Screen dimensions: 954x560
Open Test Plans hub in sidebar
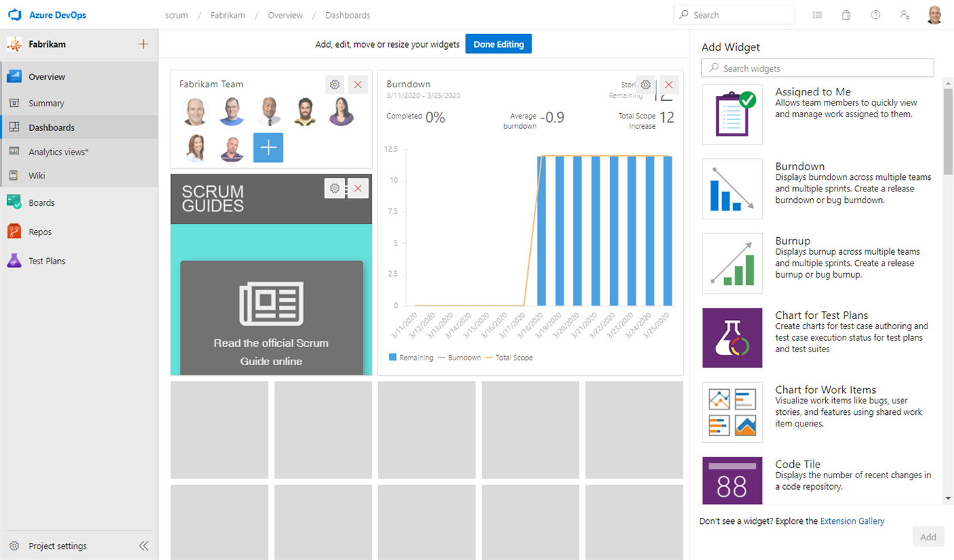tap(79, 261)
